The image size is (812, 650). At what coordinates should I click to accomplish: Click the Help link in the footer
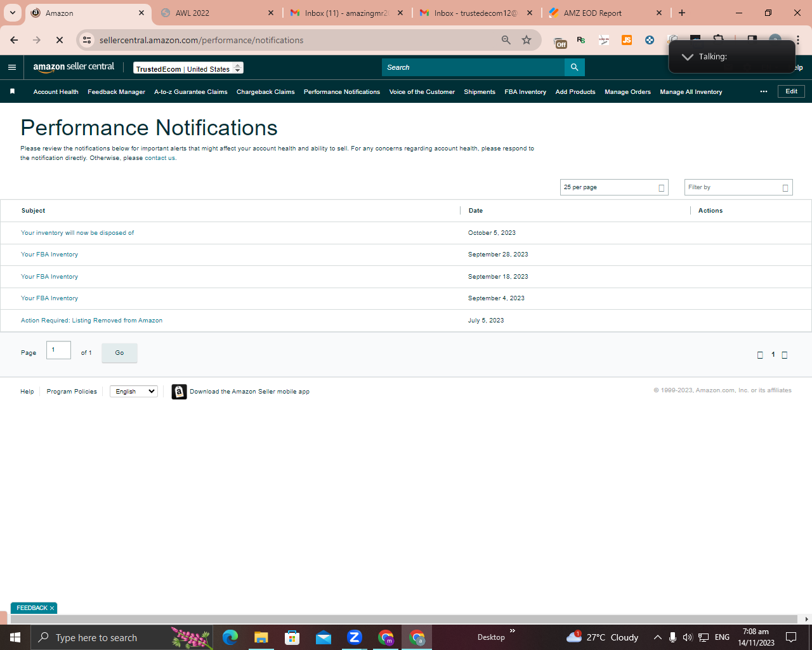pos(27,392)
